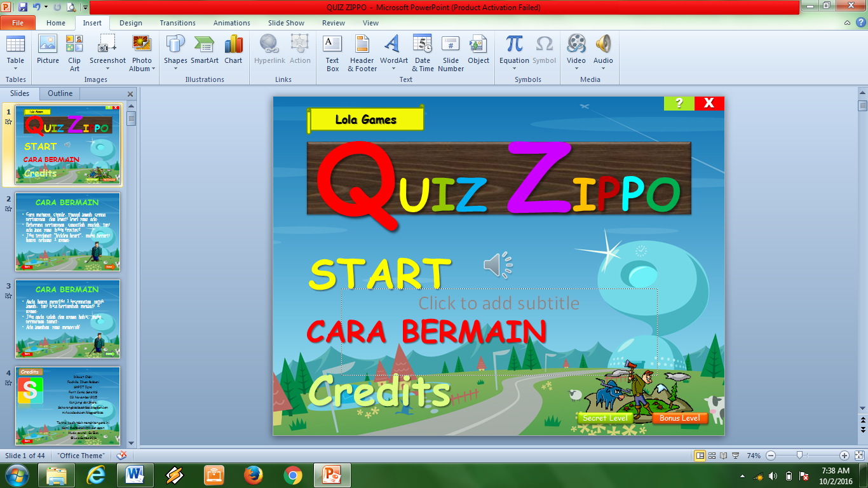Click Credits text on the slide
868x488 pixels.
click(x=379, y=391)
